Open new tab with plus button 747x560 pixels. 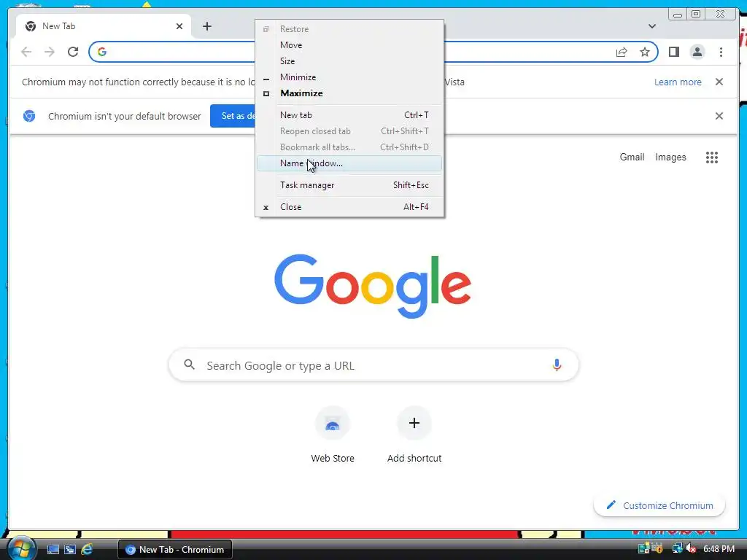206,26
